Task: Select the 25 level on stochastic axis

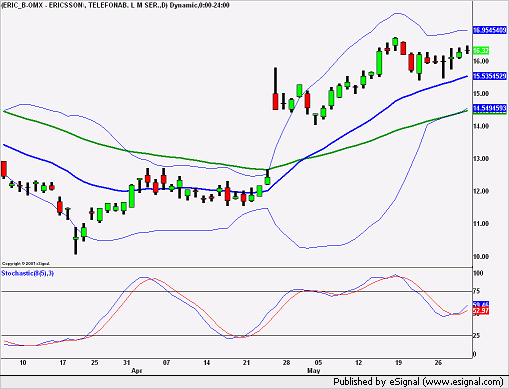Action: (x=477, y=336)
